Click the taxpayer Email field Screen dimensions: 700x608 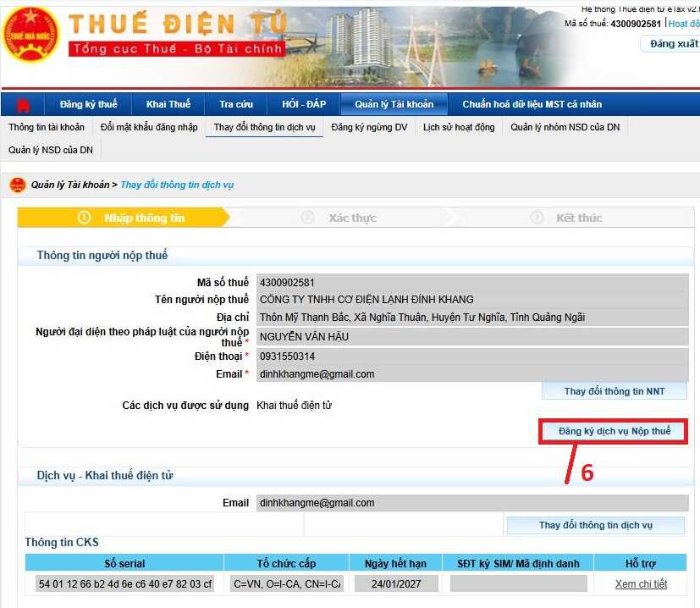tap(472, 374)
